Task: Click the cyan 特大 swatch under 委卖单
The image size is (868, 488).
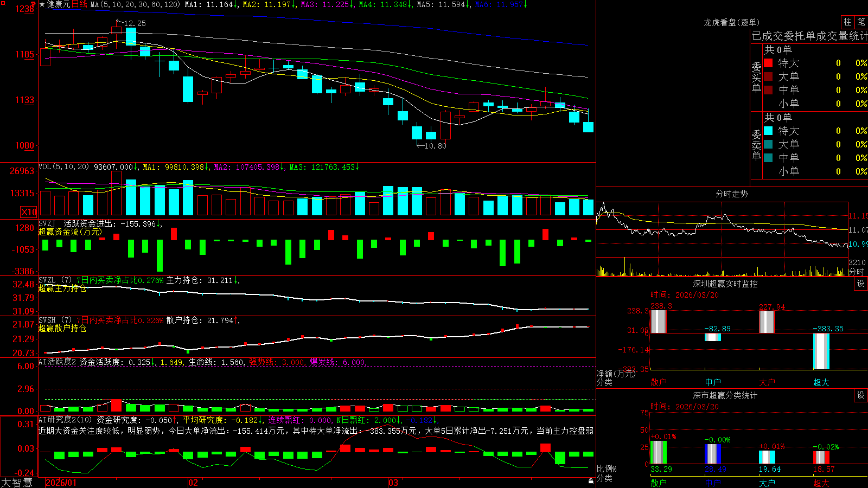Action: (x=768, y=131)
